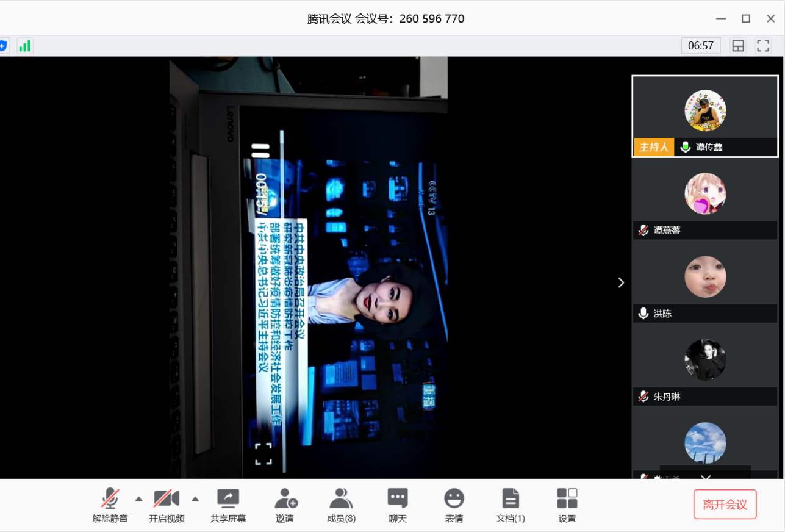The height and width of the screenshot is (532, 785).
Task: Open 设置 settings
Action: pos(567,505)
